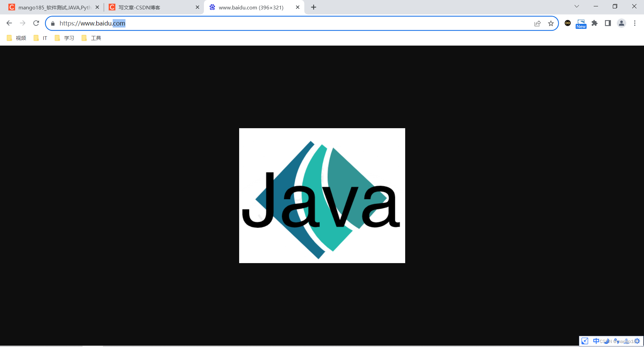
Task: Bookmark this page with the star icon
Action: [x=551, y=23]
